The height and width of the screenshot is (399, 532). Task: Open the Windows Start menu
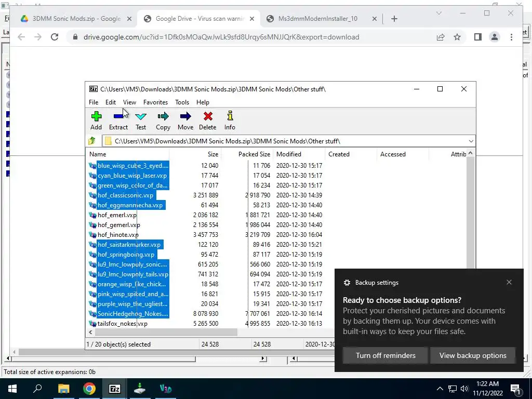(x=12, y=389)
